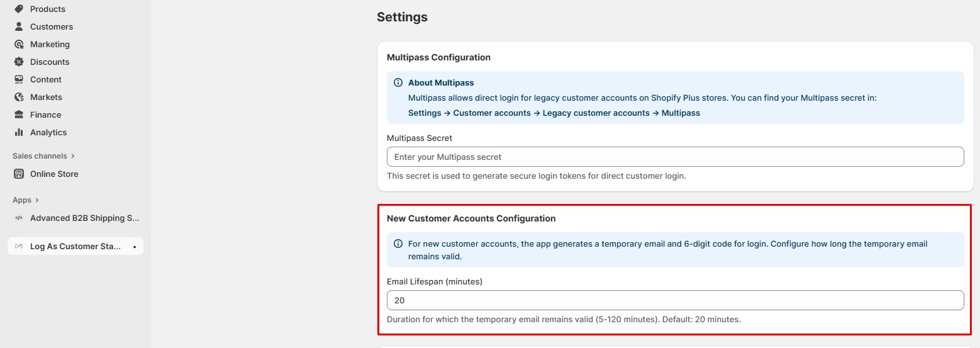Open the Products section icon
Screen dimensions: 980x348
pyautogui.click(x=19, y=9)
